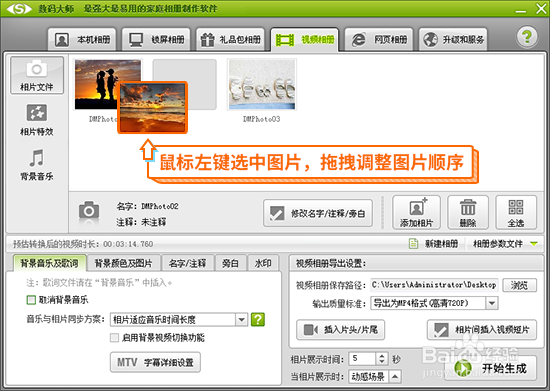Click the 浏览 browse button
The image size is (550, 391).
tap(519, 285)
